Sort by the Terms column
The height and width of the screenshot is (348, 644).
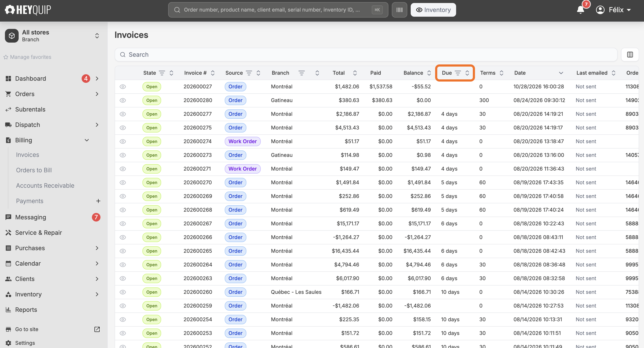click(x=501, y=73)
